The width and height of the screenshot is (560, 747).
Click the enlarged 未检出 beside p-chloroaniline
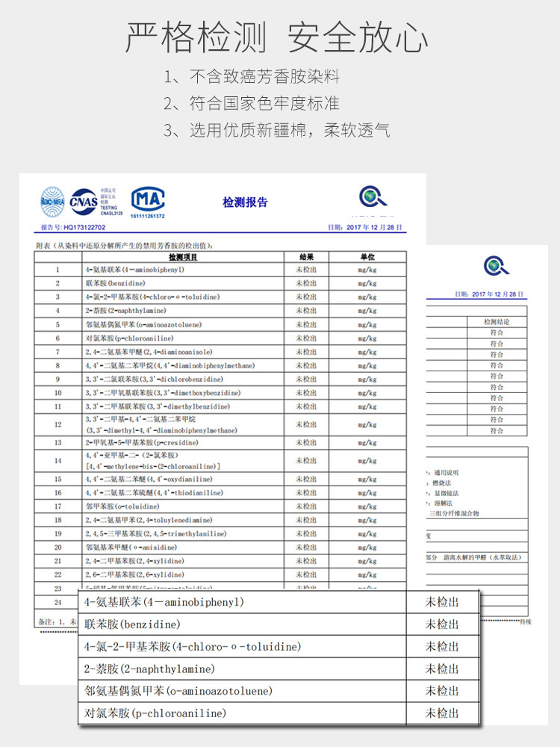point(442,713)
